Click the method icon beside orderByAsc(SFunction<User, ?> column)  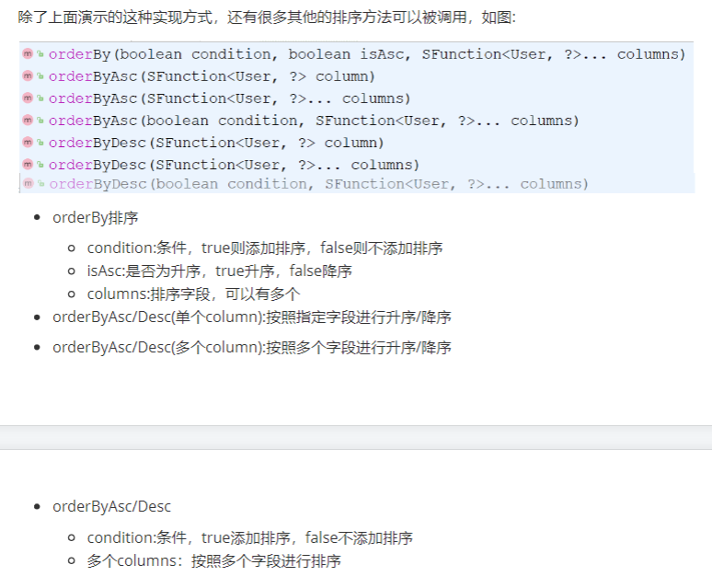pyautogui.click(x=28, y=76)
